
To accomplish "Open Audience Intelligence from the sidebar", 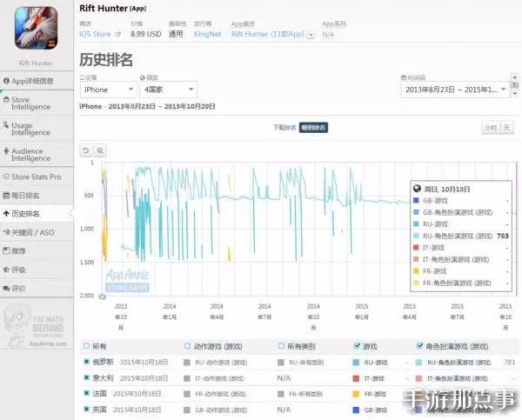I will 37,154.
